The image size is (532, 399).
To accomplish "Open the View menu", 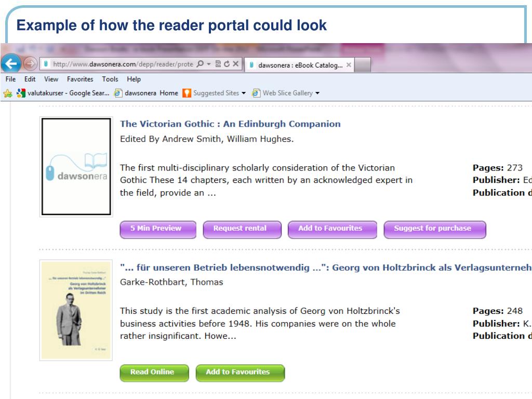I will (x=51, y=79).
